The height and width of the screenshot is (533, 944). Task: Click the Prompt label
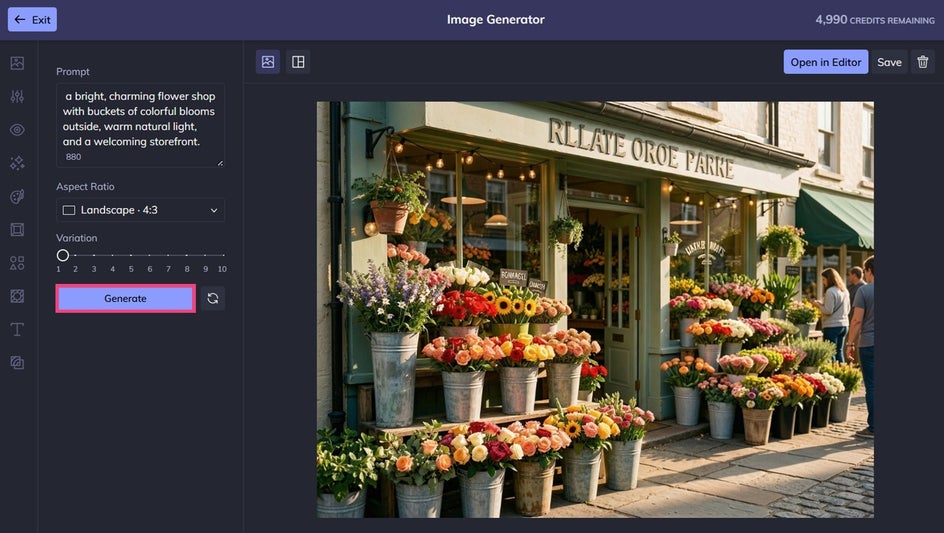click(x=73, y=72)
